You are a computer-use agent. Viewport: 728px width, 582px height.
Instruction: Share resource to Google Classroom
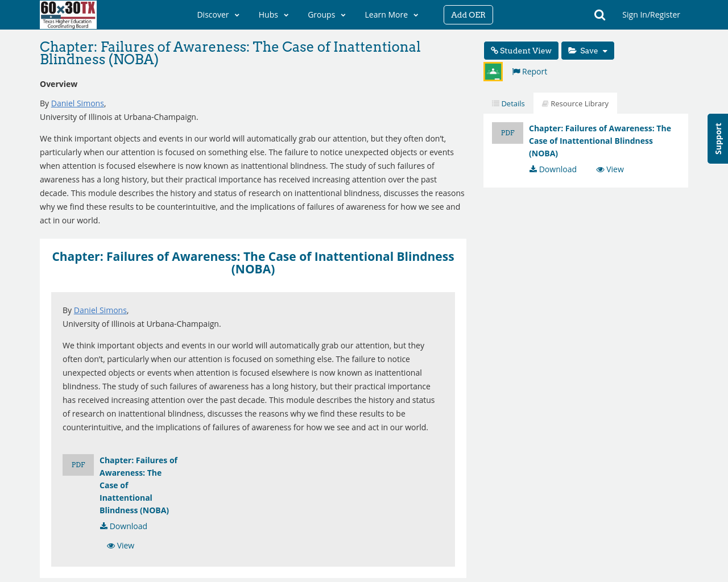click(x=493, y=70)
